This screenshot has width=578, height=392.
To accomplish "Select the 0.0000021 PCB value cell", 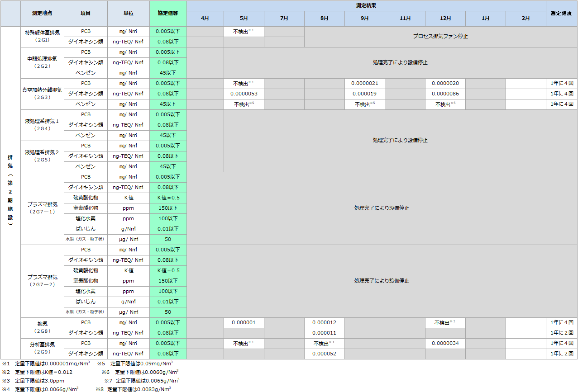I will coord(364,84).
